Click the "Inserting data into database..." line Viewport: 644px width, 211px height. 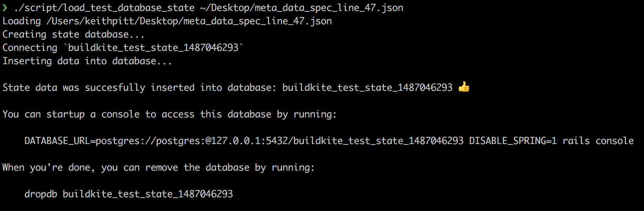[x=87, y=61]
